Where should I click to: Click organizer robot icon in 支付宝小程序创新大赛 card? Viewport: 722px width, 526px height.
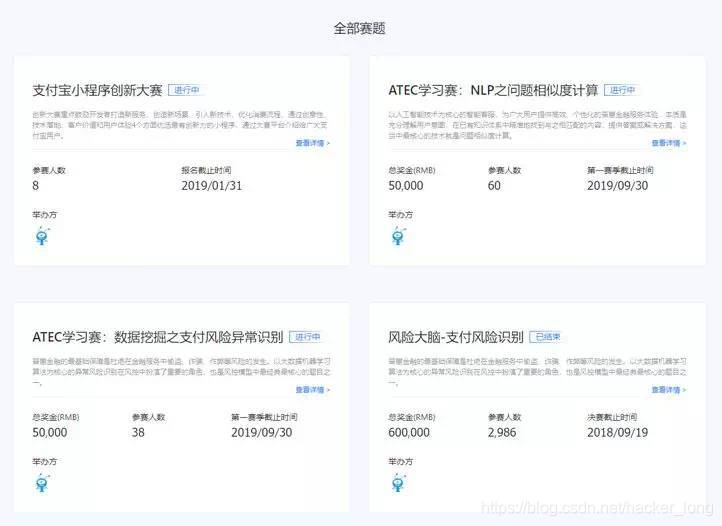(42, 236)
